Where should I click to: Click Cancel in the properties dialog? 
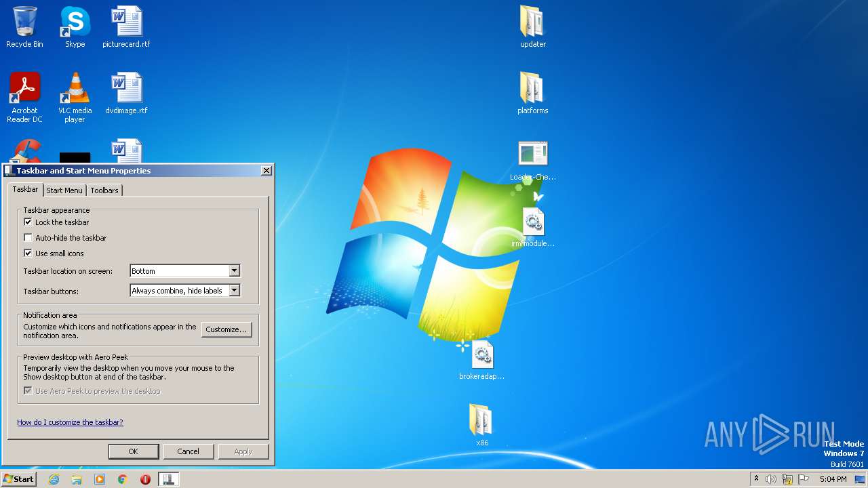click(x=189, y=451)
